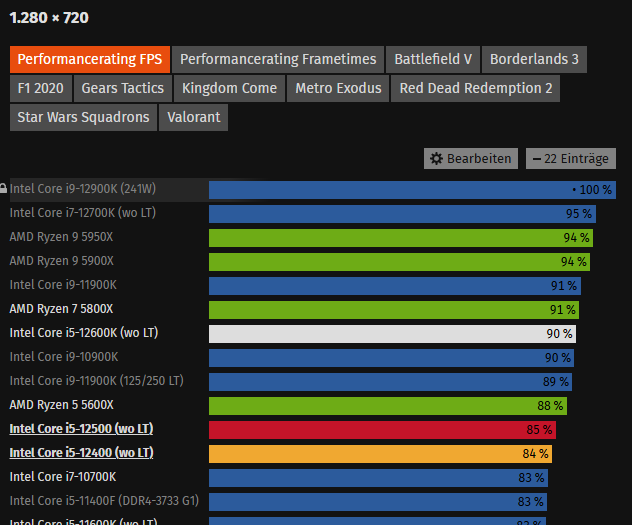This screenshot has height=525, width=632.
Task: Select Intel Core i9-10900K label
Action: pos(64,357)
